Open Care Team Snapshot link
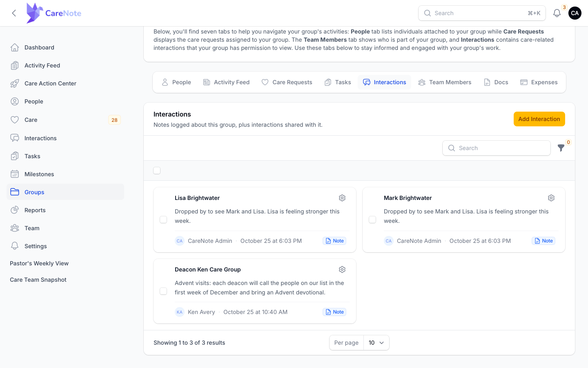 [38, 280]
